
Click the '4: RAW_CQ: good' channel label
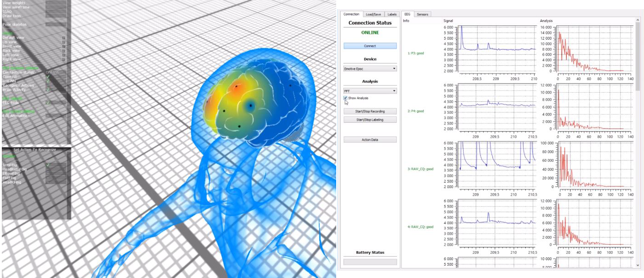(x=420, y=227)
